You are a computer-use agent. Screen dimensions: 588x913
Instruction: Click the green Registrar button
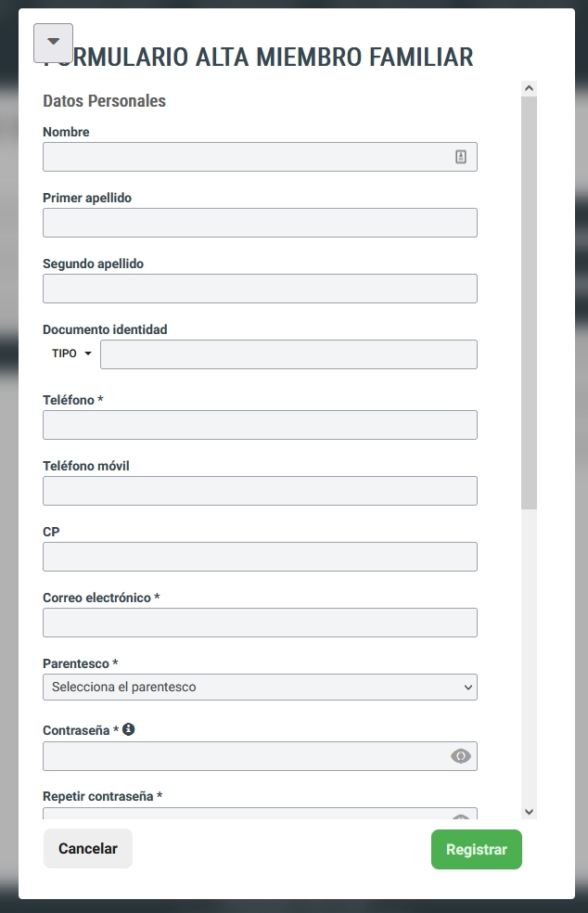[476, 849]
